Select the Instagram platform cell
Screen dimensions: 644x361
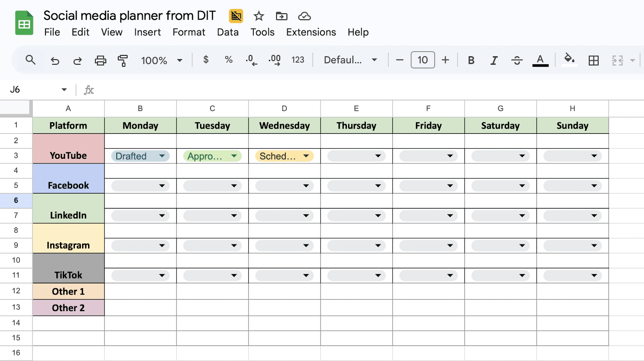[68, 238]
